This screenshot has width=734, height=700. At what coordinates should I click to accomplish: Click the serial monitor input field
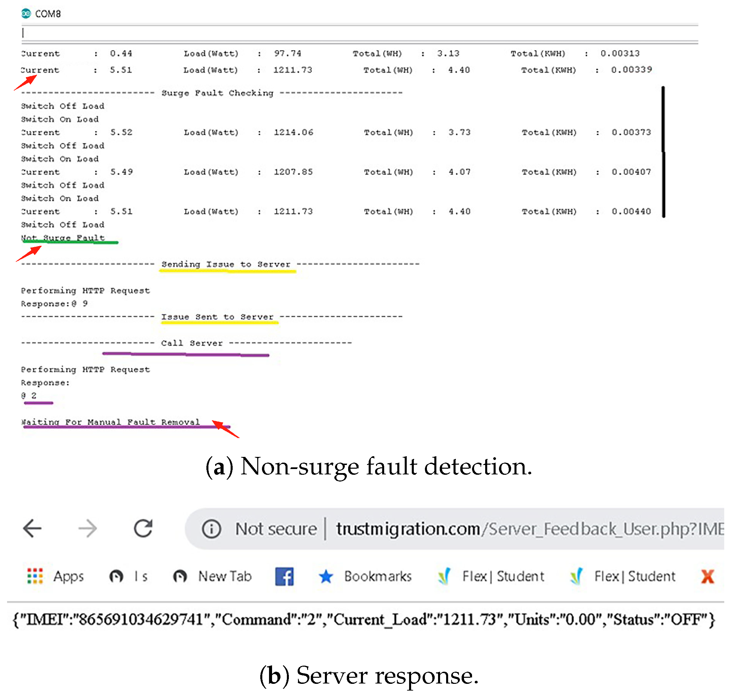pyautogui.click(x=358, y=33)
